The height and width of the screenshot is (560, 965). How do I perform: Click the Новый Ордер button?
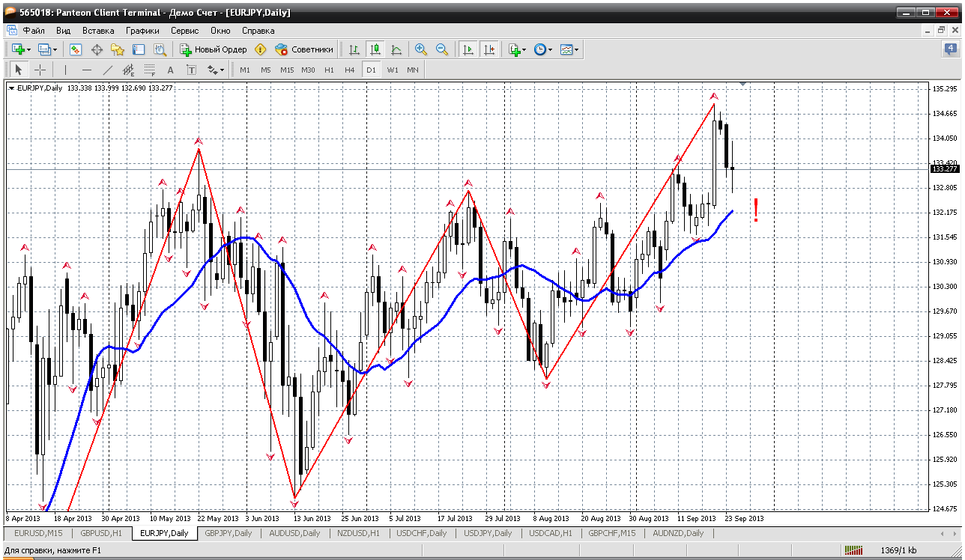[213, 49]
